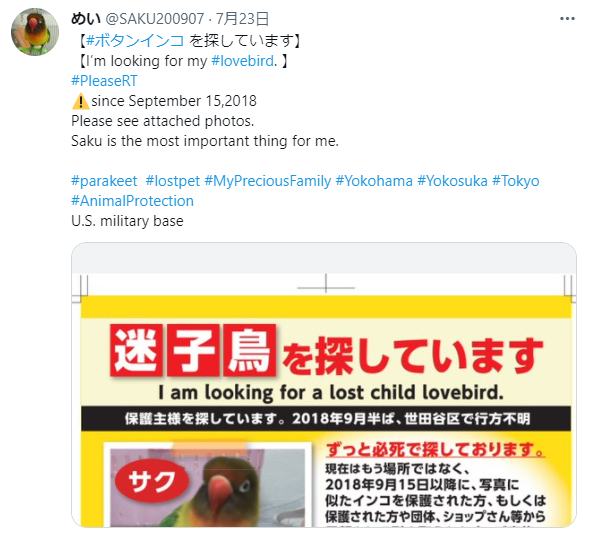Visit the #Yokohama hashtag
The height and width of the screenshot is (537, 593).
pos(374,181)
